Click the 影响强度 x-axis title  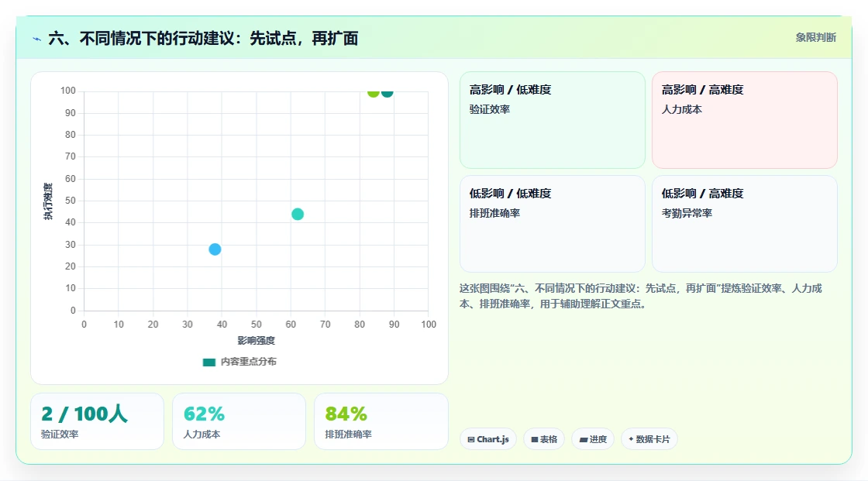256,340
